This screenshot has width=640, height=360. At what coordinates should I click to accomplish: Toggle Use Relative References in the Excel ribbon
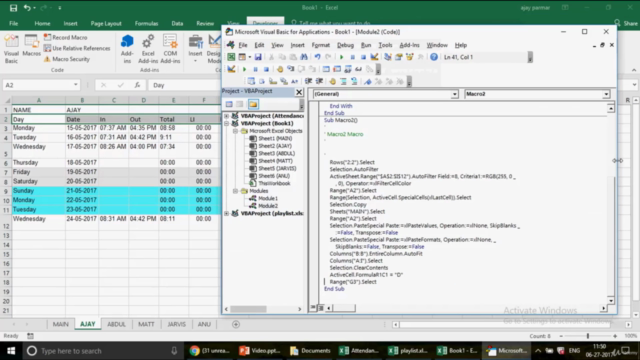pyautogui.click(x=77, y=48)
